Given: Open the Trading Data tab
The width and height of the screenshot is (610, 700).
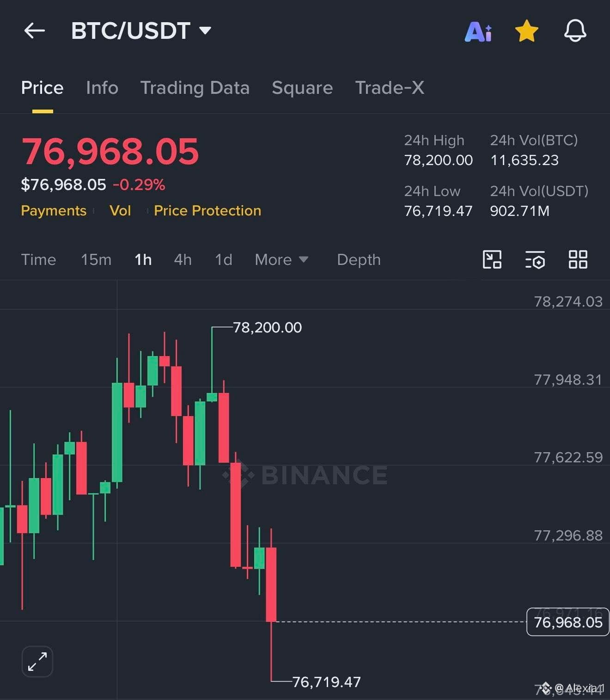Looking at the screenshot, I should [195, 88].
